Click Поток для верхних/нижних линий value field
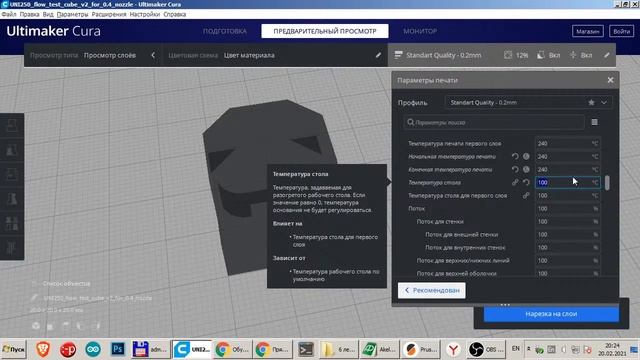This screenshot has width=640, height=360. pyautogui.click(x=567, y=260)
